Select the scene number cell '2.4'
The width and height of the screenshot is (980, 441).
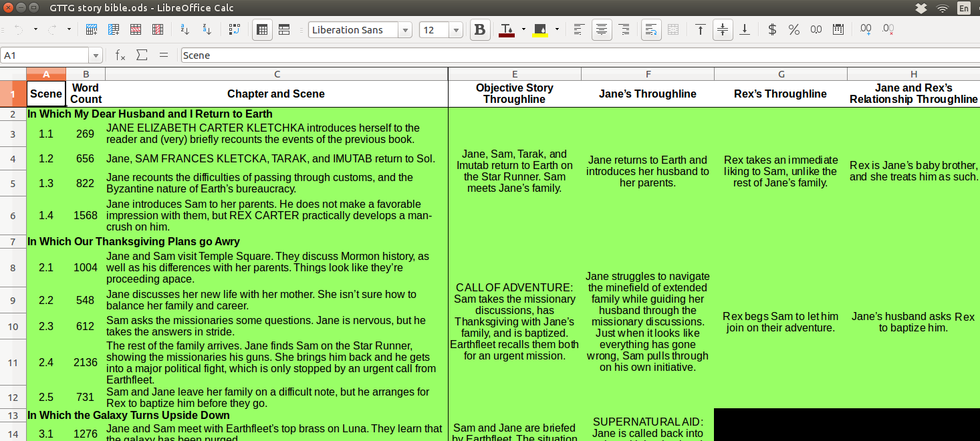click(46, 362)
